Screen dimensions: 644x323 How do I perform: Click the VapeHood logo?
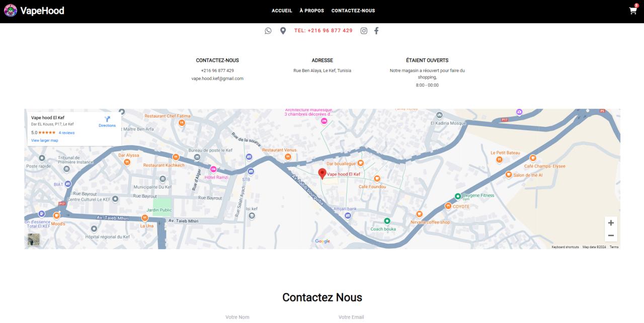(34, 11)
